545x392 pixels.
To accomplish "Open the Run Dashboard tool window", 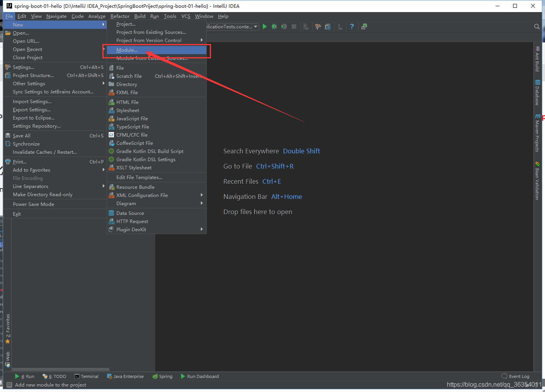I will tap(200, 376).
